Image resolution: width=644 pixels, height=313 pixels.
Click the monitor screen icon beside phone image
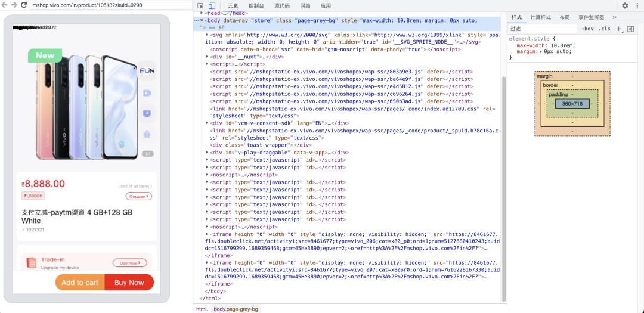click(147, 113)
